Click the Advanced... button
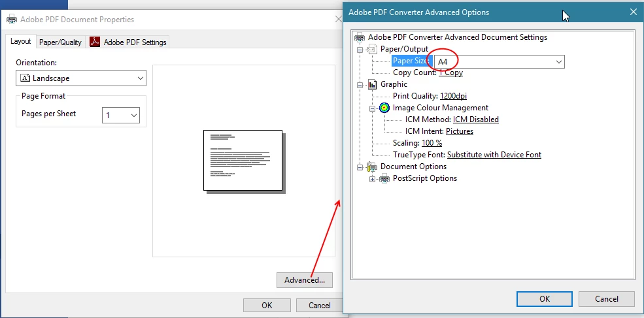 304,280
